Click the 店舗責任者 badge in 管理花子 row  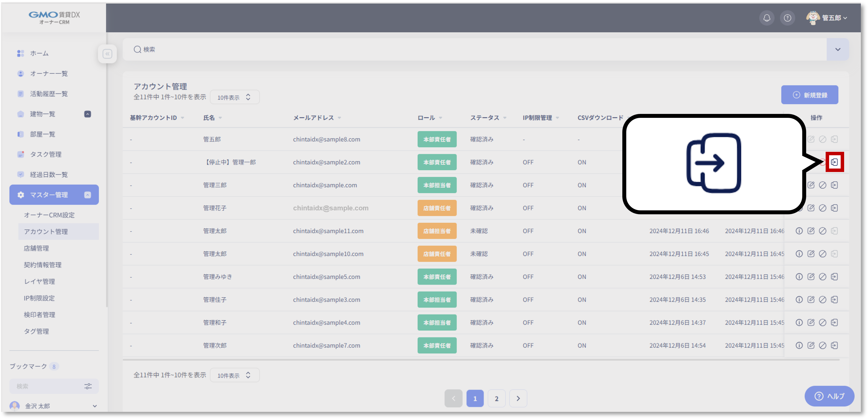[437, 208]
